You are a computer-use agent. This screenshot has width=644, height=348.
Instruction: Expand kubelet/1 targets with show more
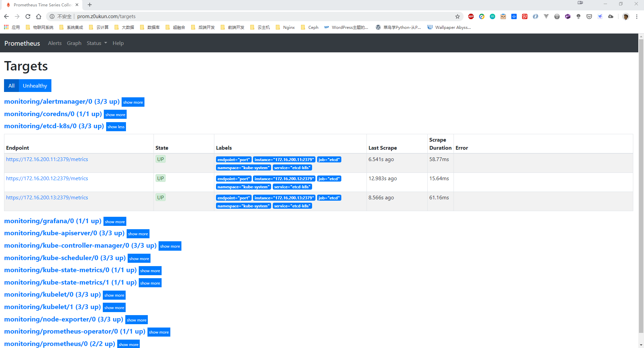coord(114,307)
